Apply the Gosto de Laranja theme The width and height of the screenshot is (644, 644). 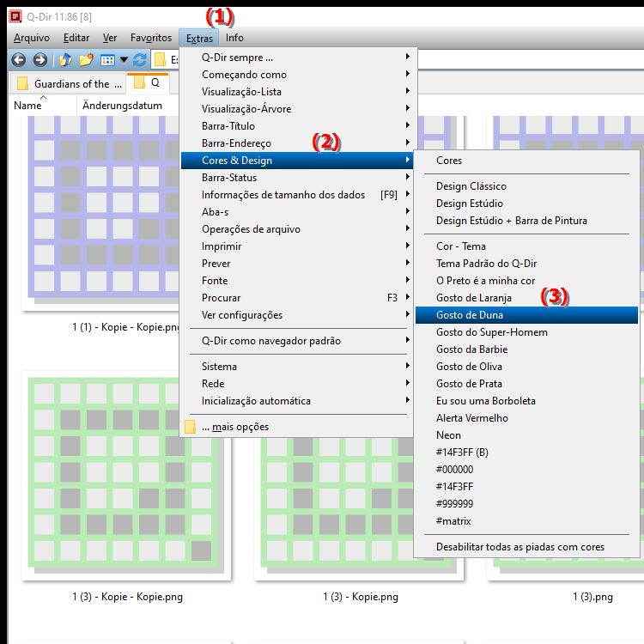(526, 298)
